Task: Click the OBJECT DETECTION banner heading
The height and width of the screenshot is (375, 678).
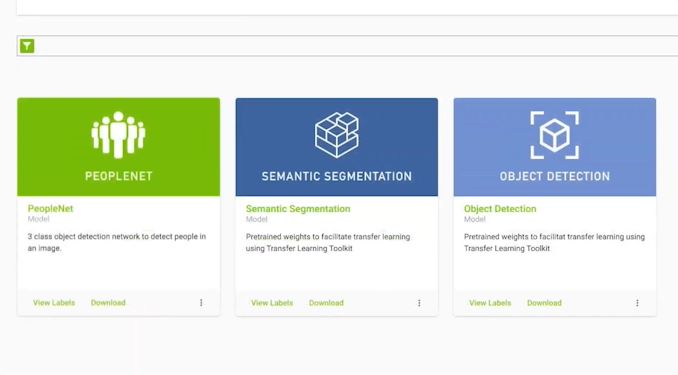Action: tap(555, 176)
